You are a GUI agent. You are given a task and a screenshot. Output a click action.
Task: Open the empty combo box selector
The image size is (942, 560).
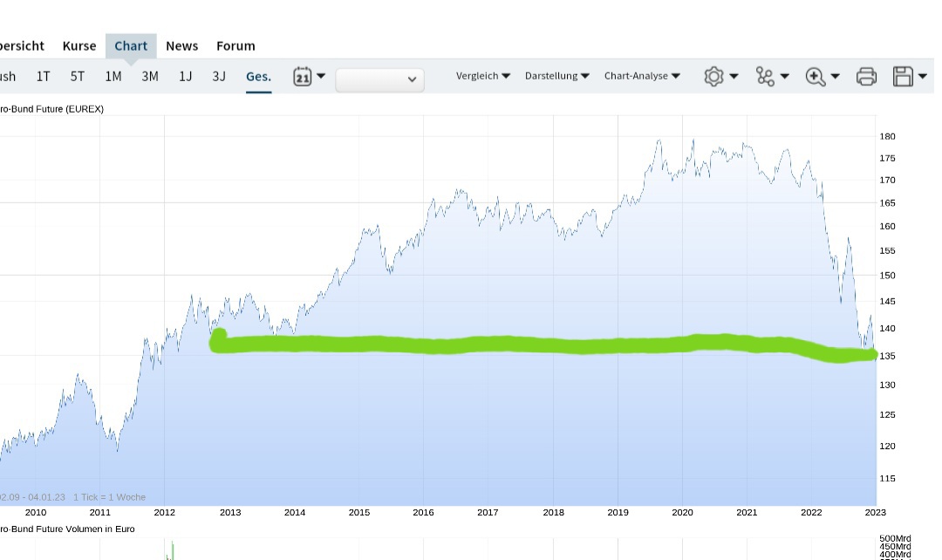pyautogui.click(x=380, y=79)
